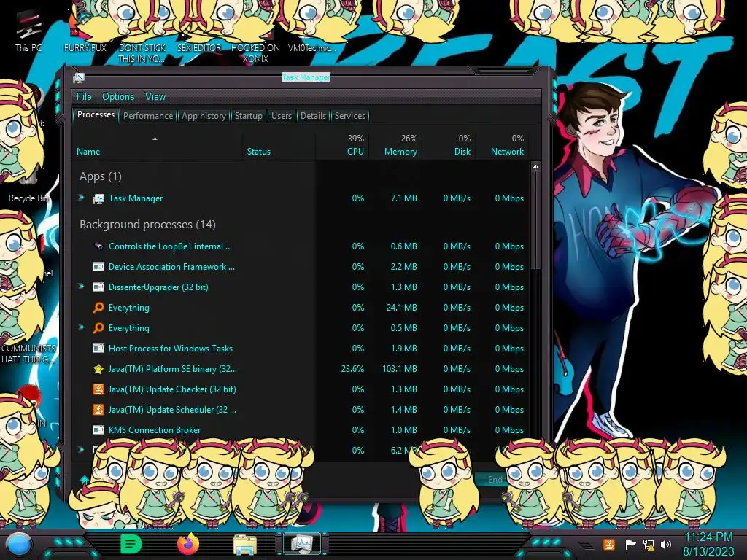Viewport: 747px width, 560px height.
Task: Open the View menu
Action: [x=155, y=97]
